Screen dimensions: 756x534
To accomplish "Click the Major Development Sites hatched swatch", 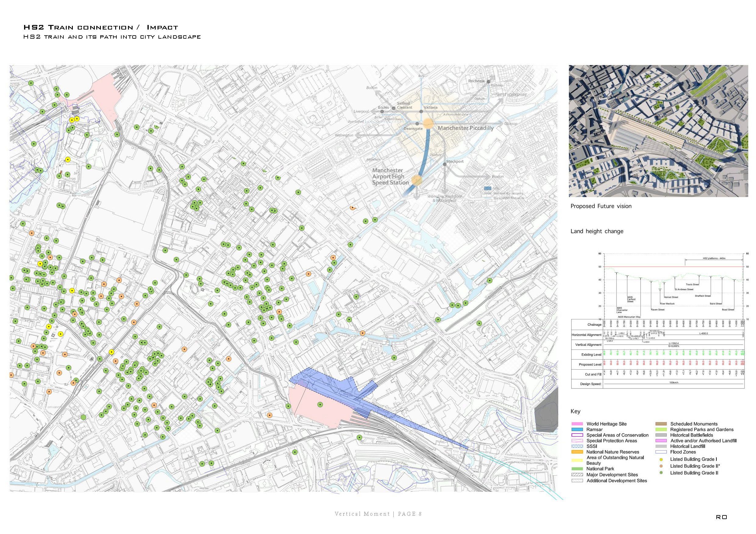I will [577, 475].
